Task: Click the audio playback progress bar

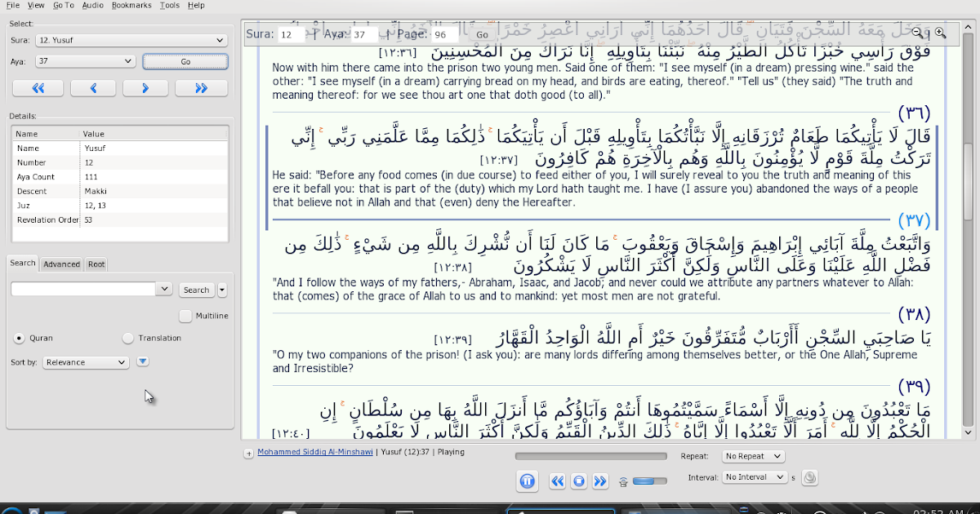Action: pyautogui.click(x=591, y=456)
